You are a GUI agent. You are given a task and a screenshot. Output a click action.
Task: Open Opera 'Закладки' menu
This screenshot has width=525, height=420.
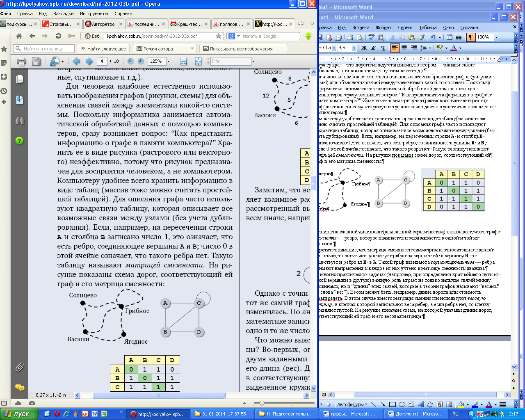pyautogui.click(x=64, y=14)
